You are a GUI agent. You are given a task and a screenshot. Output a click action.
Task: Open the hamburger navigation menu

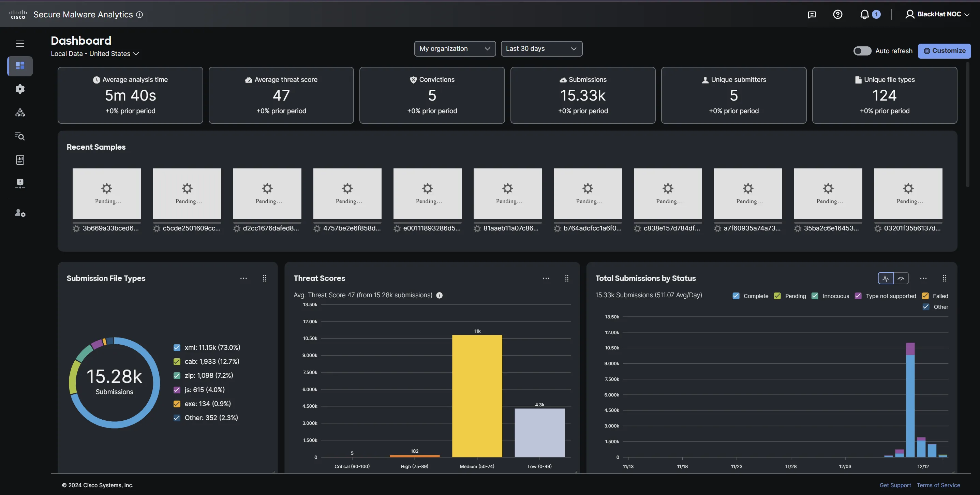click(x=20, y=43)
